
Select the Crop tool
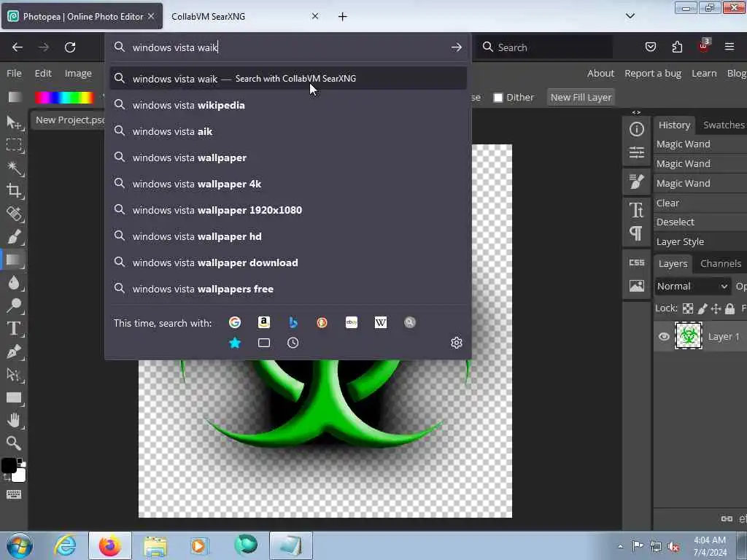[x=14, y=191]
